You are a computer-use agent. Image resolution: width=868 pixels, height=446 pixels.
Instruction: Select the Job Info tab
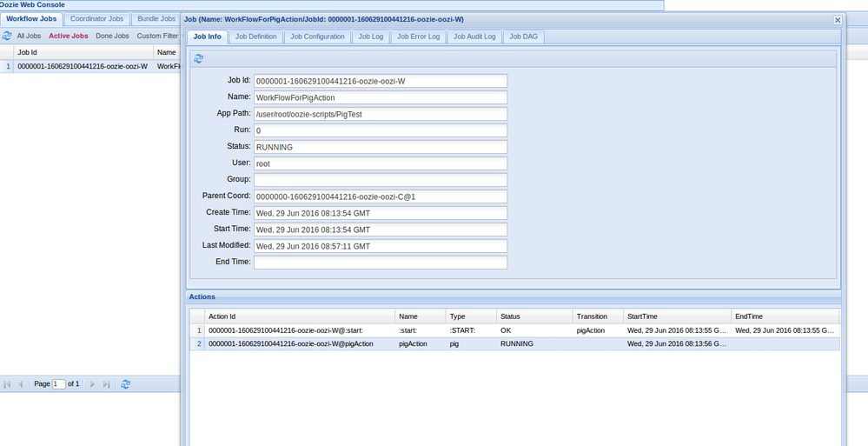point(207,37)
